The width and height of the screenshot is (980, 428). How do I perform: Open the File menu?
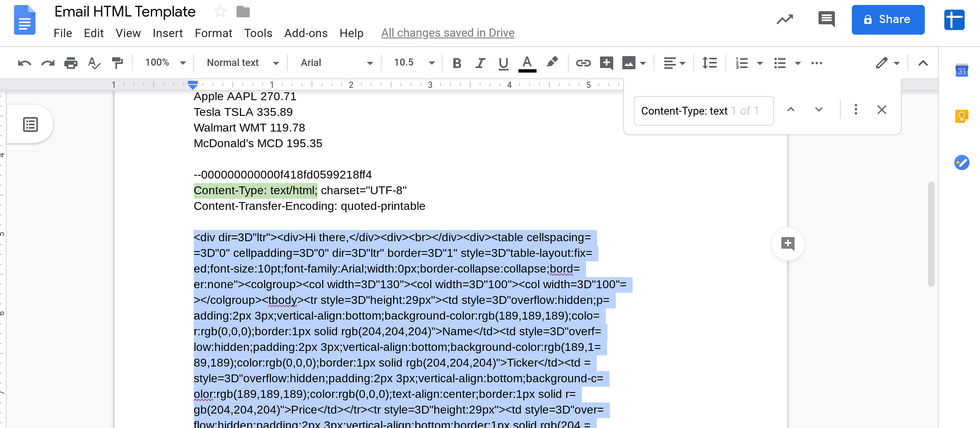pos(63,33)
